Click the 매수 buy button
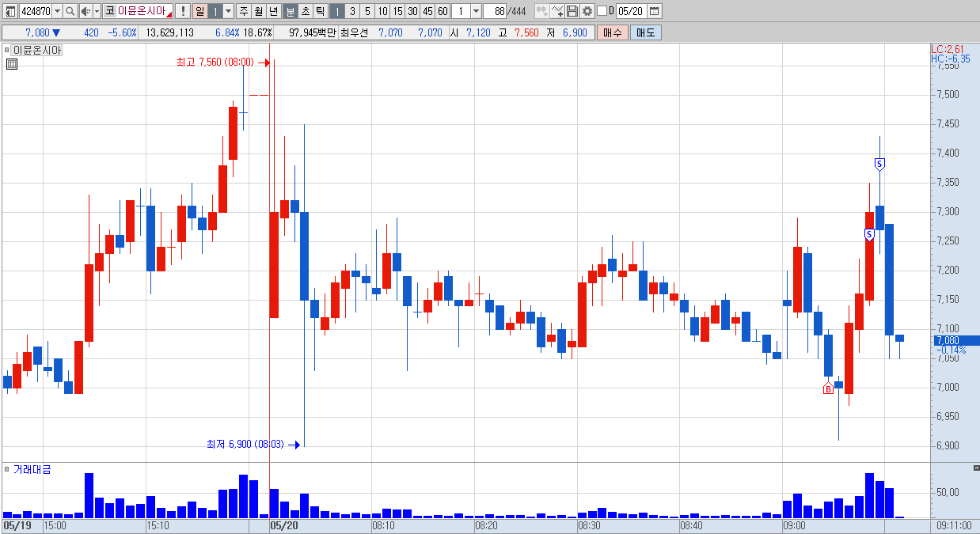This screenshot has height=534, width=980. pos(613,32)
